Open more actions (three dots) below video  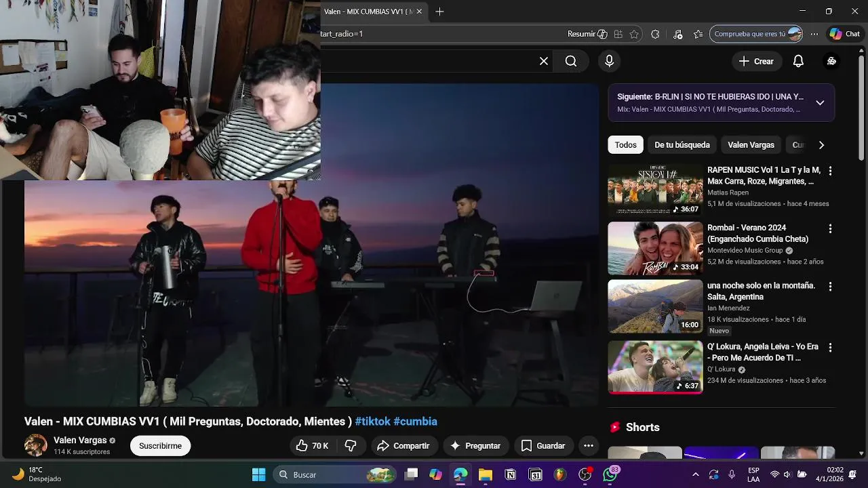point(589,445)
